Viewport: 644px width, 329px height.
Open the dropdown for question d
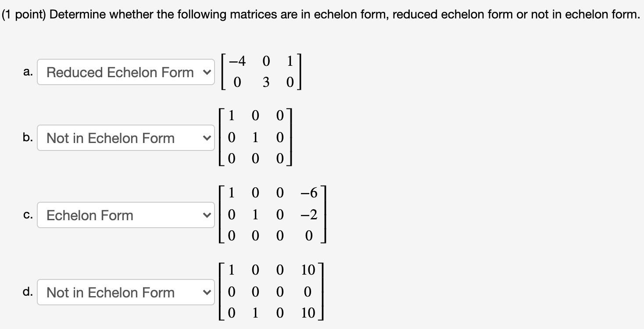pos(126,292)
